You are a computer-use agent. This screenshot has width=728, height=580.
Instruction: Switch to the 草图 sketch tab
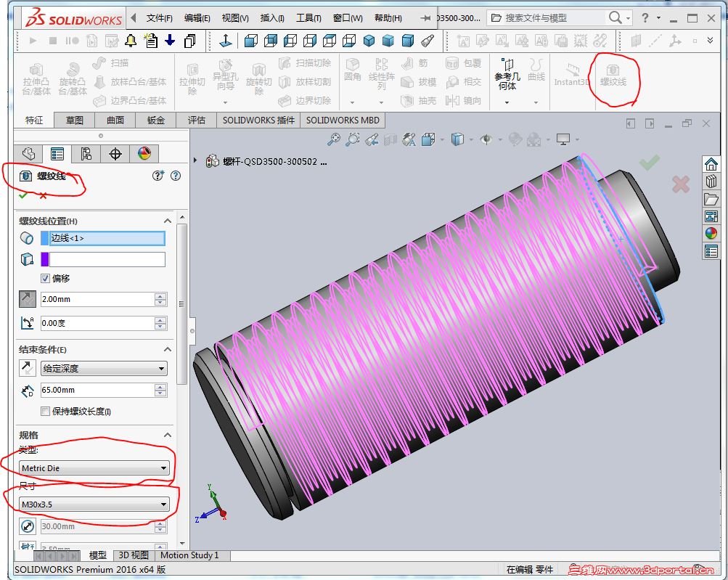[x=74, y=121]
